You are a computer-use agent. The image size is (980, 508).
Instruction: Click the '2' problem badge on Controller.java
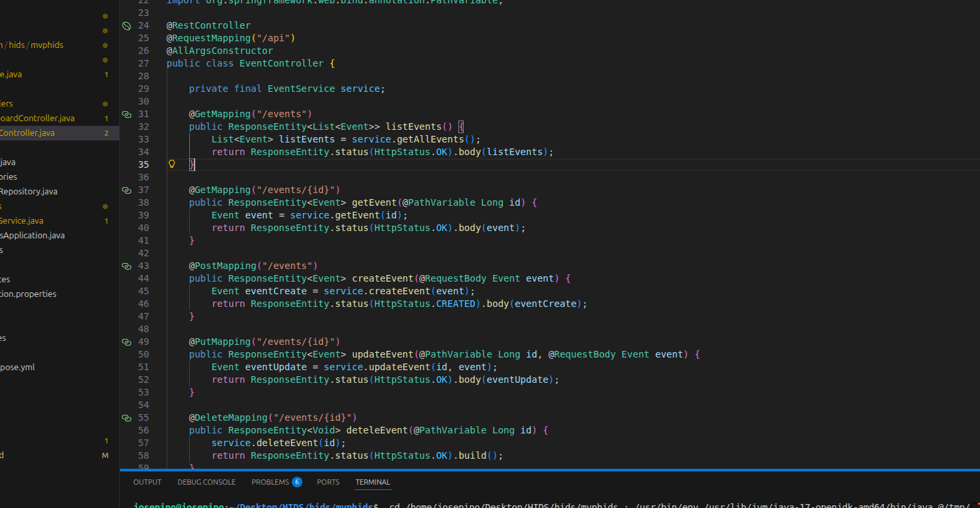tap(106, 132)
